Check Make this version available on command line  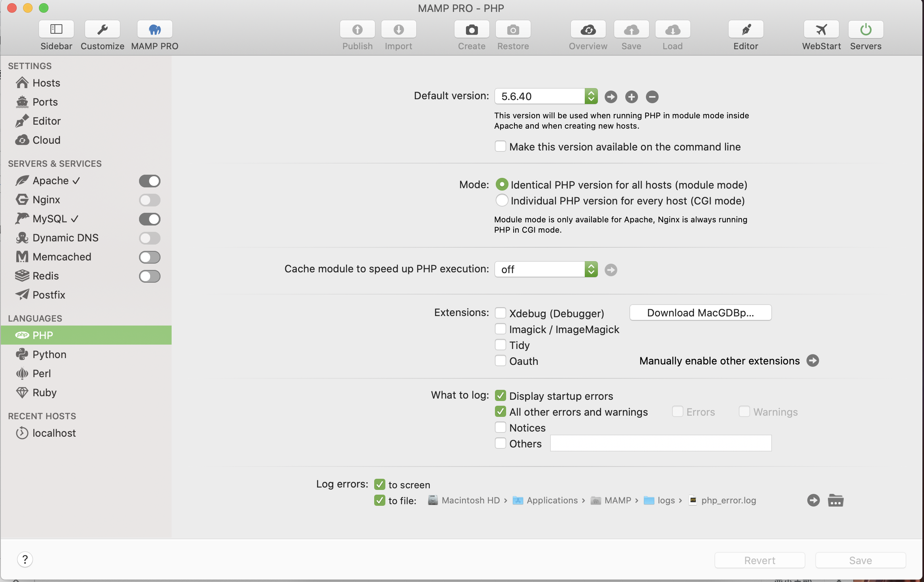coord(501,146)
